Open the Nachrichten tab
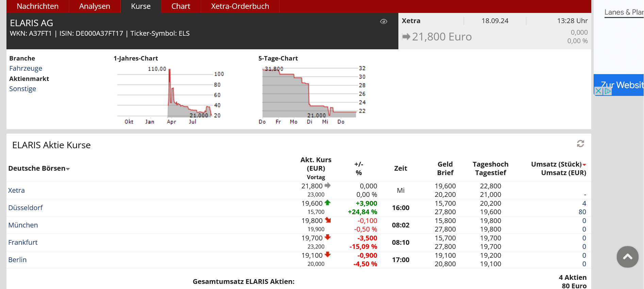 (x=37, y=6)
